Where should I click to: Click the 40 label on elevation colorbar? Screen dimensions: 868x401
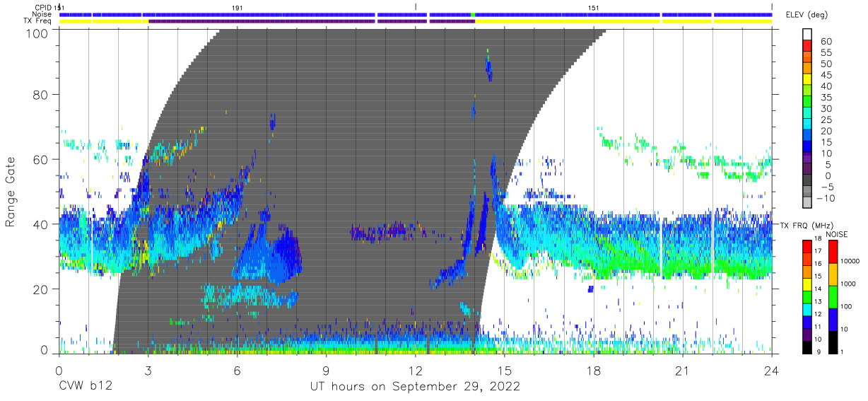(x=826, y=86)
